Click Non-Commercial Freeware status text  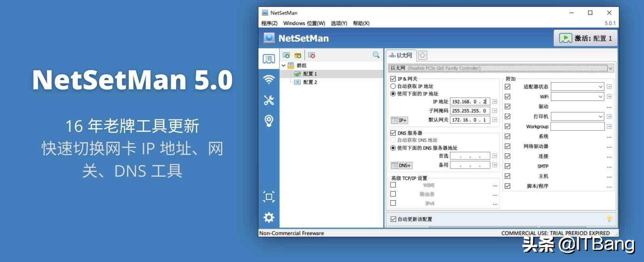(292, 233)
